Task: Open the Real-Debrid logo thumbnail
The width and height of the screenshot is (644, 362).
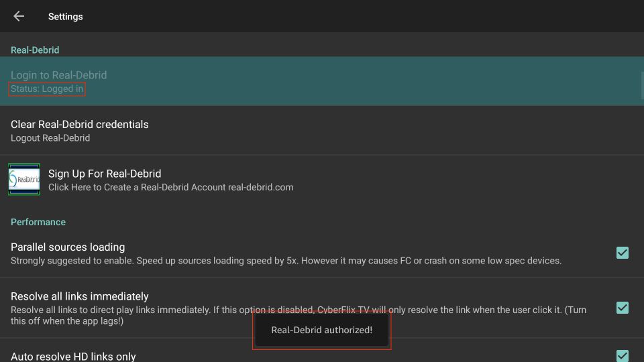Action: 24,180
